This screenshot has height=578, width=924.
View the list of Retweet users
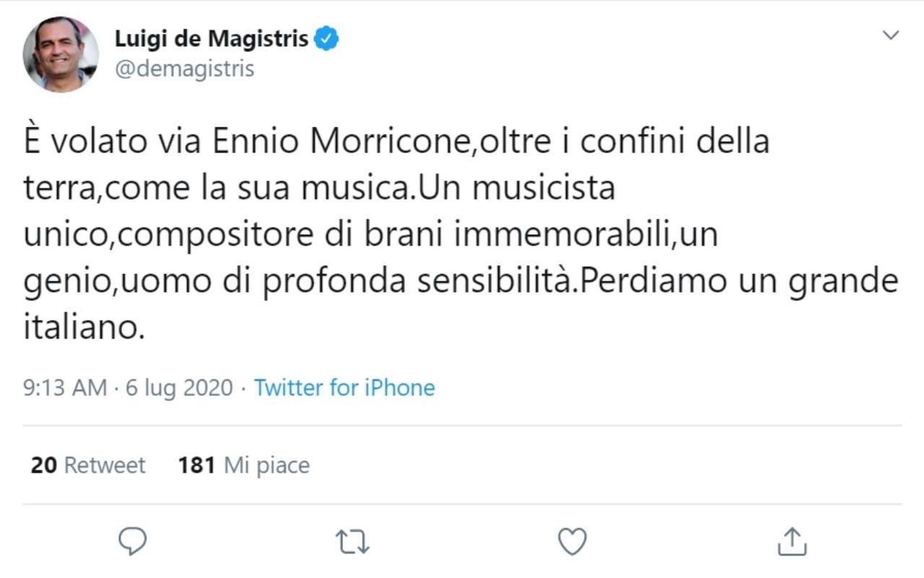(105, 465)
